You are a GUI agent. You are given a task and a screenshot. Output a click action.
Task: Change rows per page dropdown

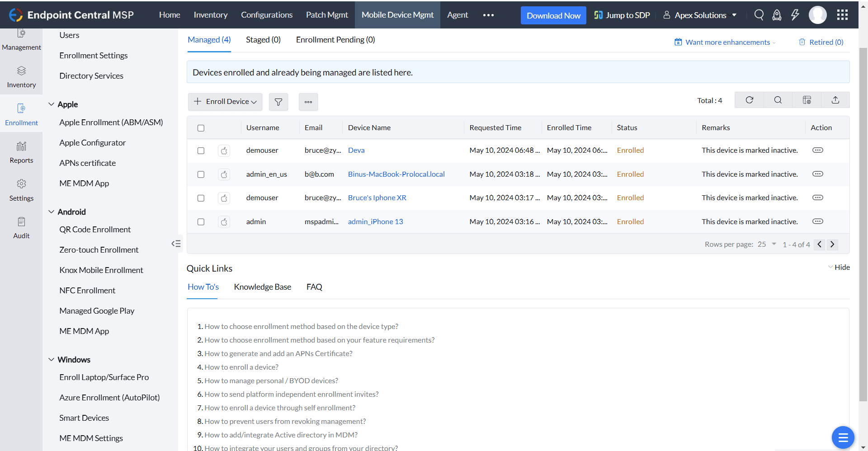pyautogui.click(x=767, y=244)
